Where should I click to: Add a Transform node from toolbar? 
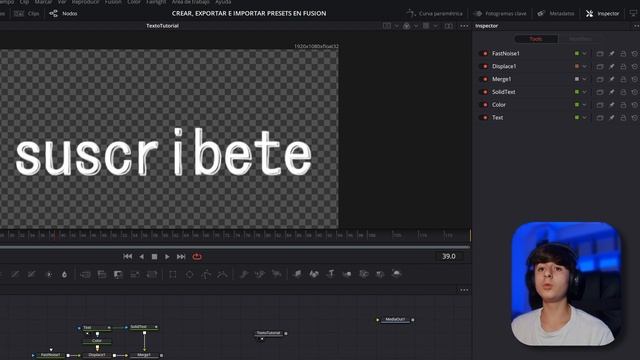coord(152,274)
